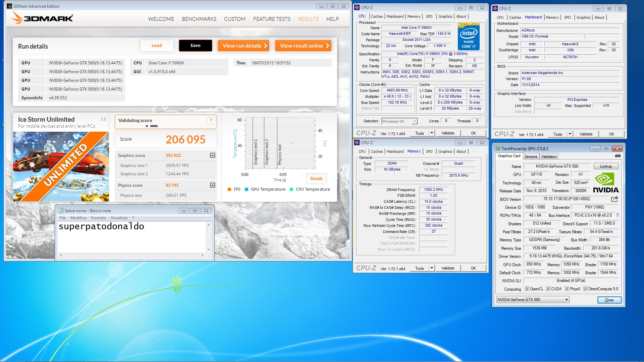644x362 pixels.
Task: Click the Notepad window title icon
Action: click(x=61, y=210)
